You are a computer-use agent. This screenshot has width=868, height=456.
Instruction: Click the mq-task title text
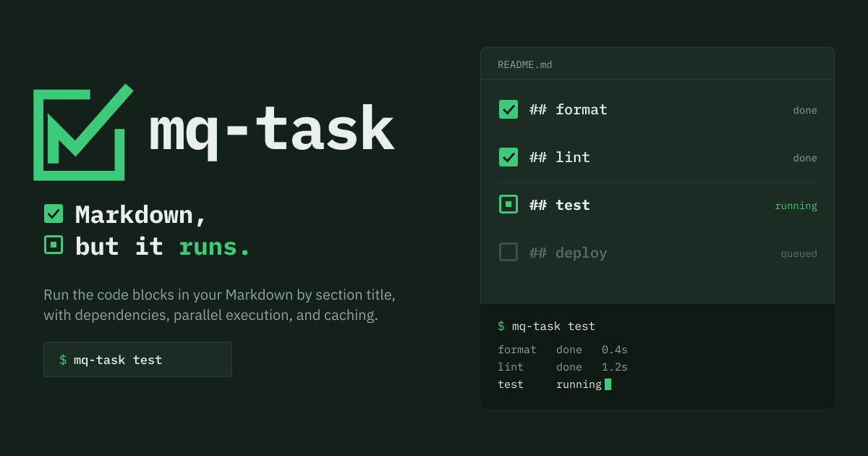click(x=271, y=131)
